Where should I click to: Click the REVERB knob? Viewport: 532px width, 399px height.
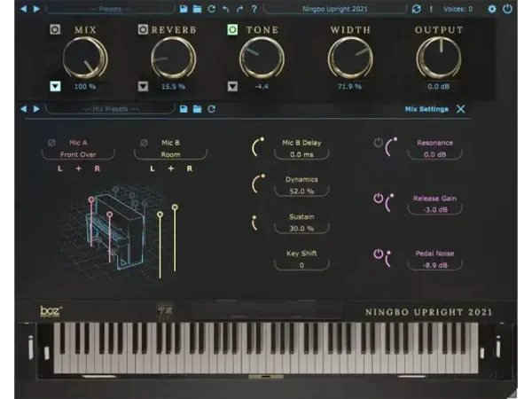pos(174,59)
